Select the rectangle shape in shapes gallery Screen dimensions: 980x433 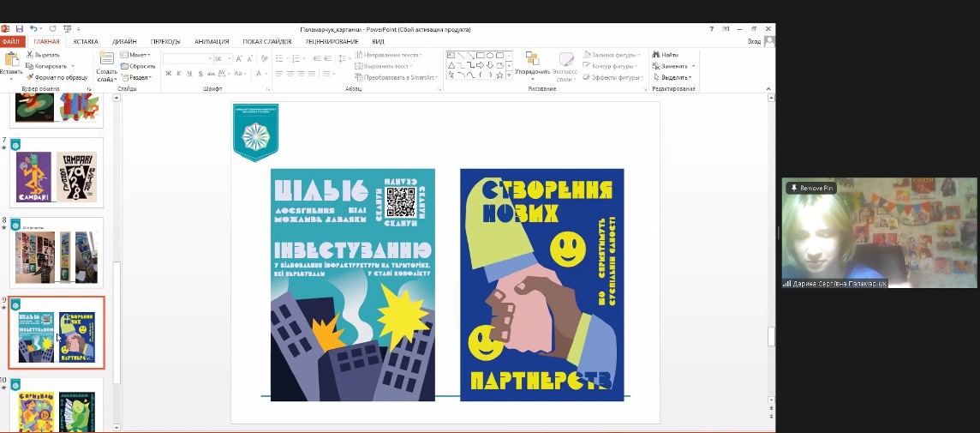tap(481, 54)
